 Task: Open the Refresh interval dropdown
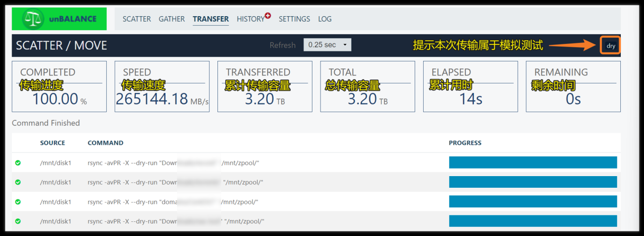tap(327, 45)
